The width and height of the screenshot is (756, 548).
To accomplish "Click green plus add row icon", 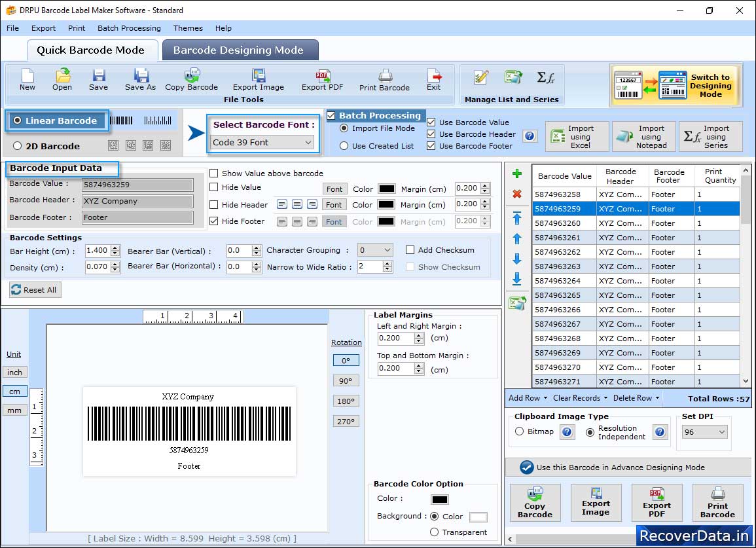I will click(x=517, y=174).
